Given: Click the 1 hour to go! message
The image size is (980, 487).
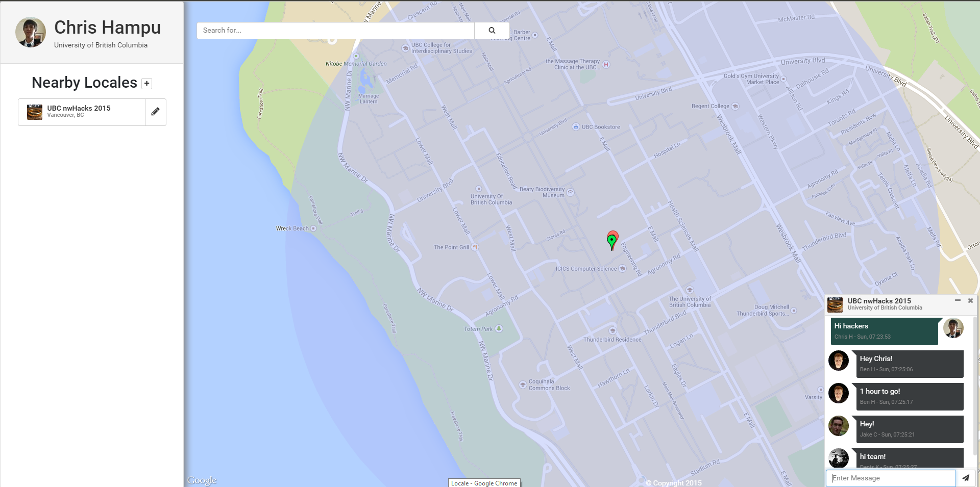Looking at the screenshot, I should 910,396.
